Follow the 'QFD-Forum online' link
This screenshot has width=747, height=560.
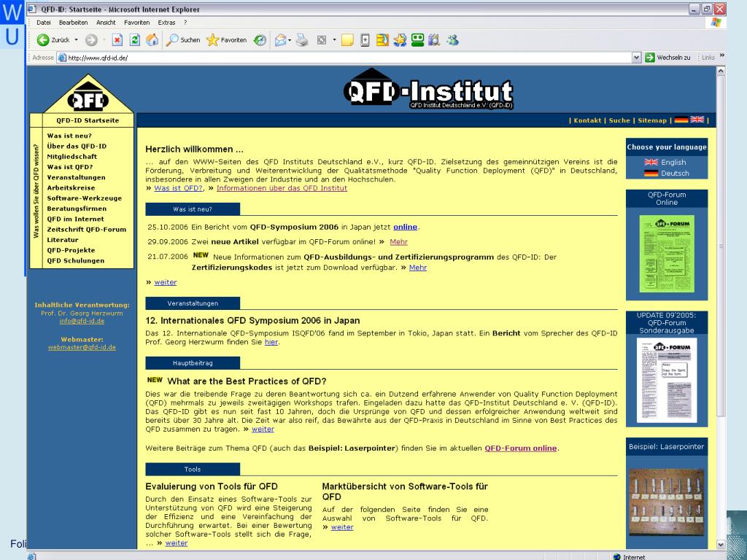point(521,448)
